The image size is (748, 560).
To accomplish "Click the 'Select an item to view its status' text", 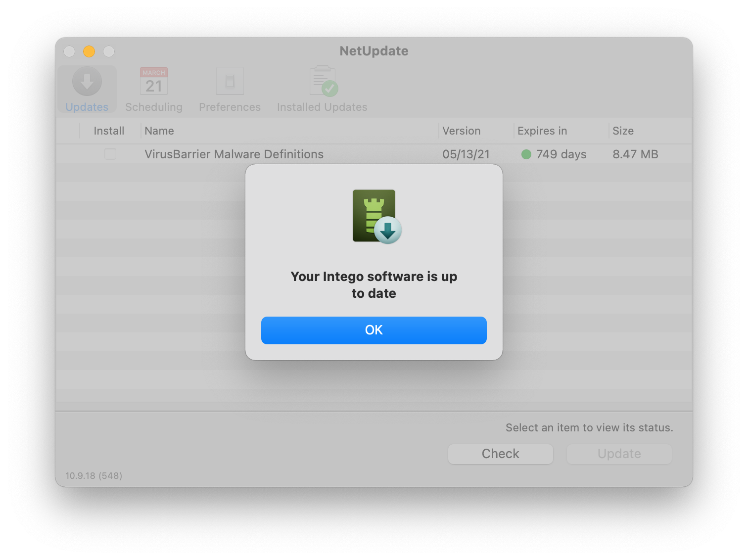I will coord(589,427).
